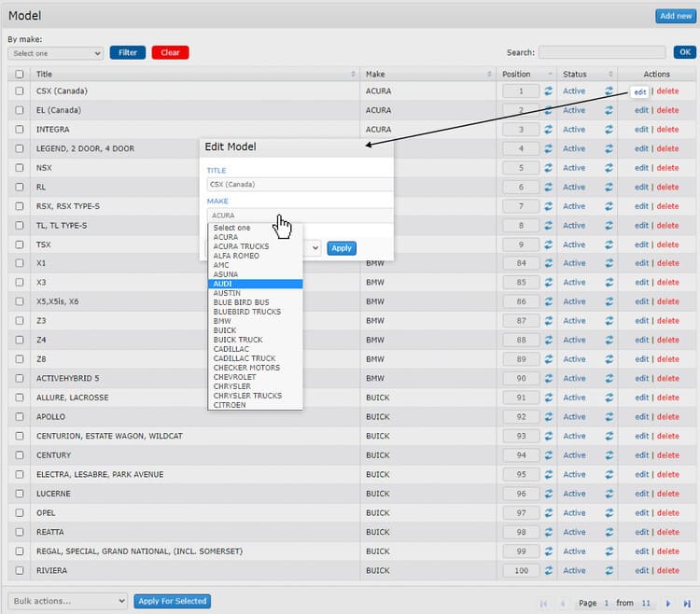The height and width of the screenshot is (614, 700).
Task: Sort by Status column arrows
Action: tap(610, 74)
